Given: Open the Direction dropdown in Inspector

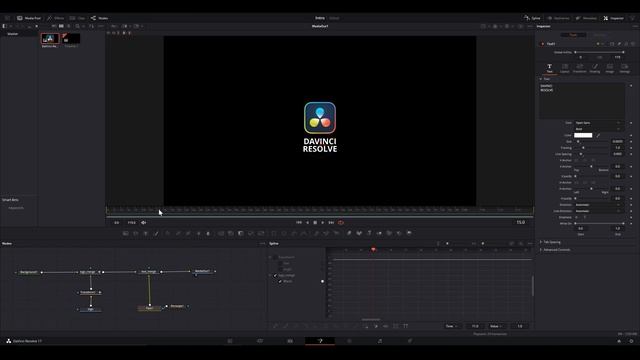Looking at the screenshot, I should (x=598, y=204).
